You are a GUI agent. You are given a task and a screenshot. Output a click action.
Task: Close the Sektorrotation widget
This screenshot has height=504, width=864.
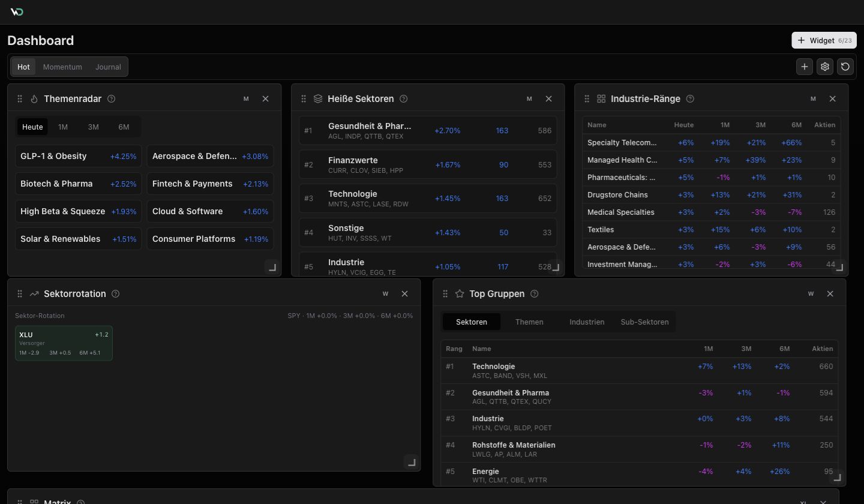pos(404,293)
